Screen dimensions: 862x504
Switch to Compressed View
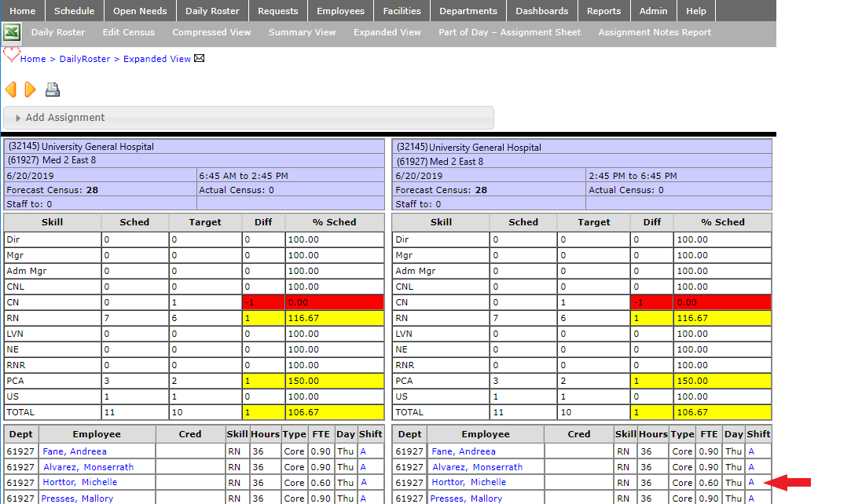point(211,32)
